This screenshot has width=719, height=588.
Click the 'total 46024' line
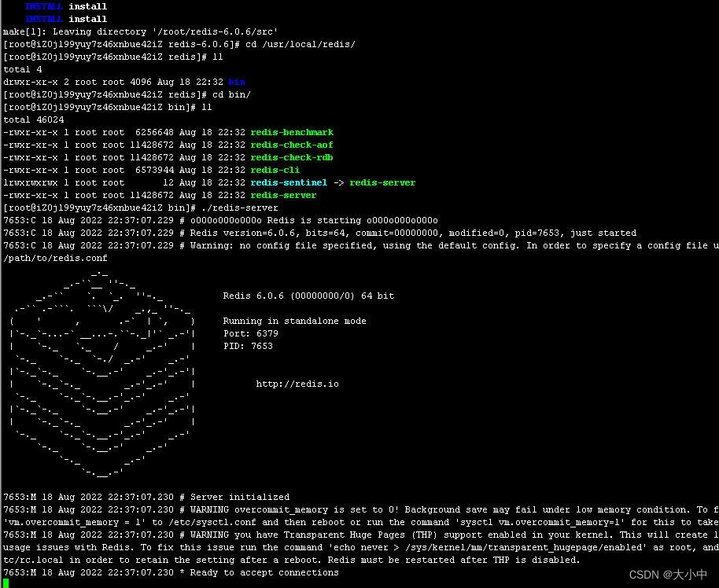coord(34,119)
